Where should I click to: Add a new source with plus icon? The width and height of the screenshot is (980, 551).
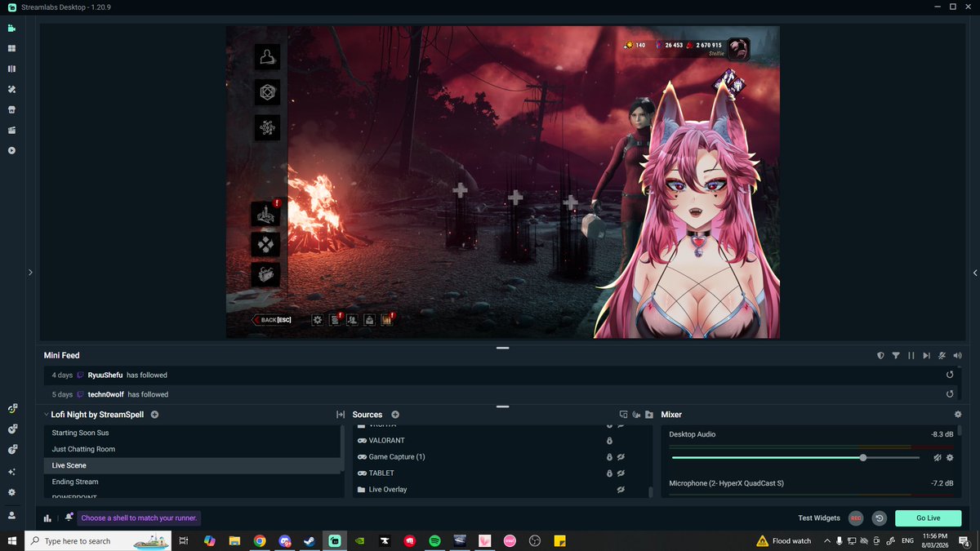pos(395,415)
